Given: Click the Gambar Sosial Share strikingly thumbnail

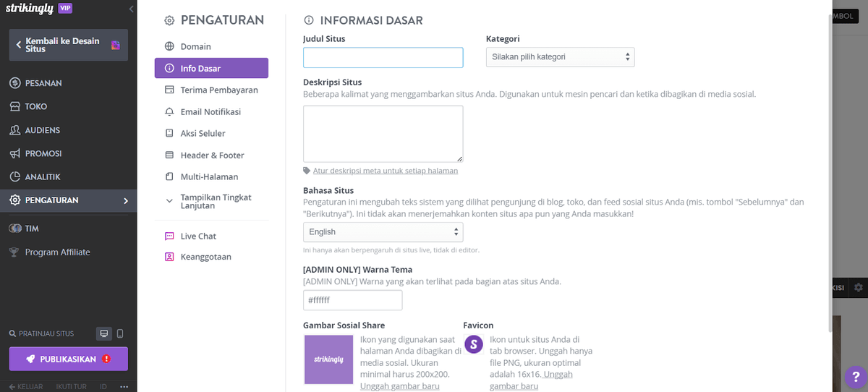Looking at the screenshot, I should (x=328, y=359).
